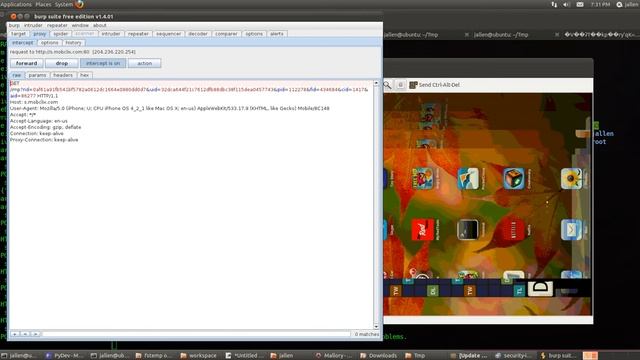
Task: Click the clock in the top panel
Action: pyautogui.click(x=600, y=4)
